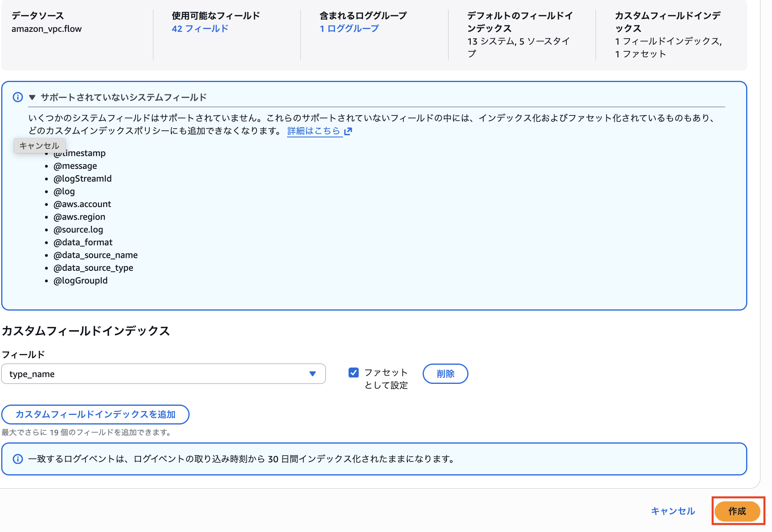Select the @message field in the list

(75, 166)
